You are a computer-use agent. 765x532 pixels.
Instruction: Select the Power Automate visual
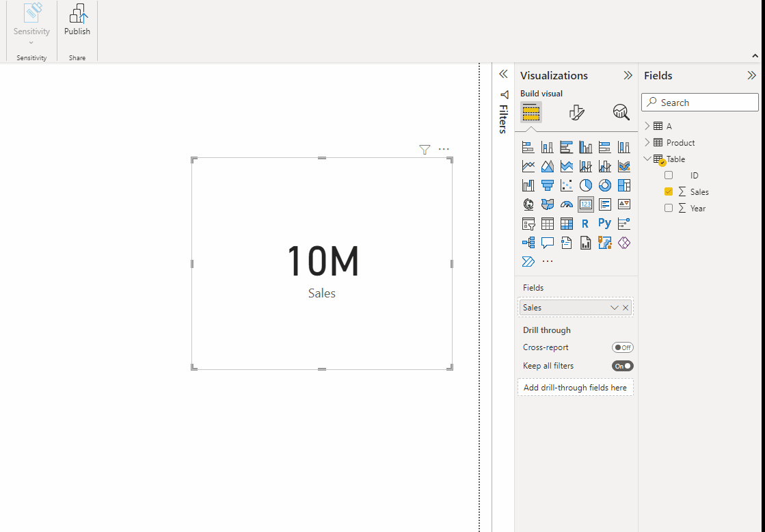(528, 262)
